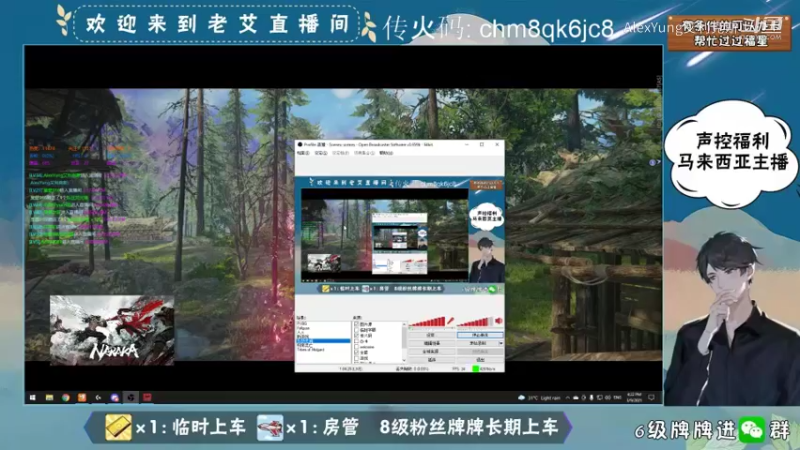Open the first menu in OBS menu bar
This screenshot has height=450, width=800.
pyautogui.click(x=303, y=153)
